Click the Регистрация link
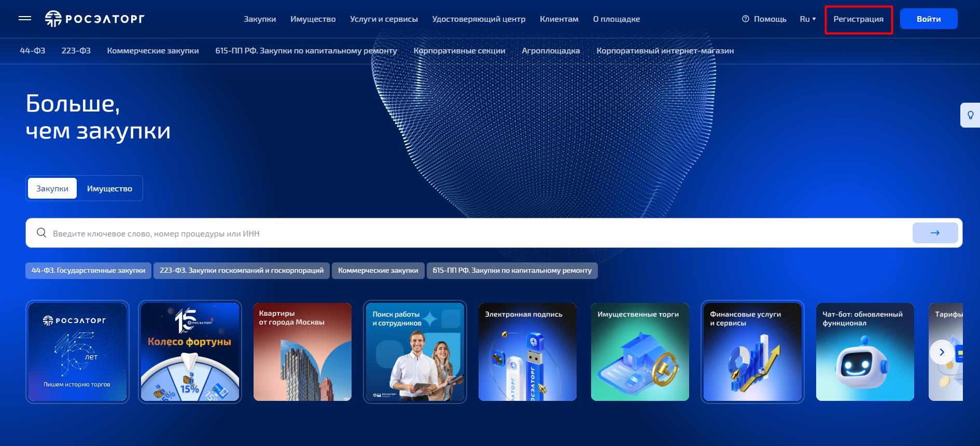980x446 pixels. click(859, 19)
